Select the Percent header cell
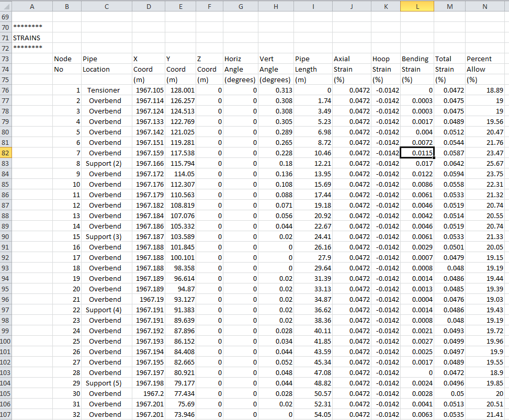The width and height of the screenshot is (509, 420). click(479, 59)
